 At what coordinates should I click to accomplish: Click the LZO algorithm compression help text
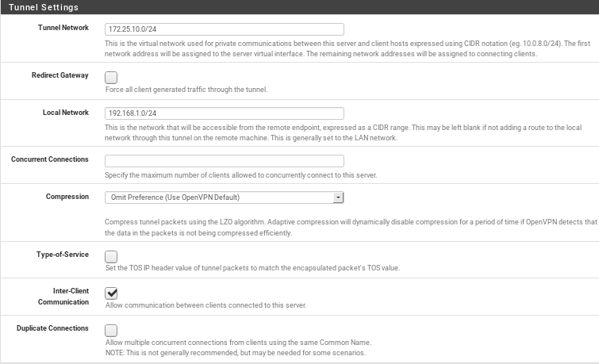click(351, 228)
